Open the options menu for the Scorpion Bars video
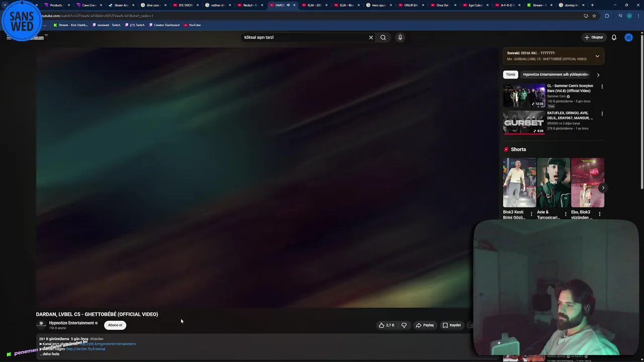 (602, 86)
